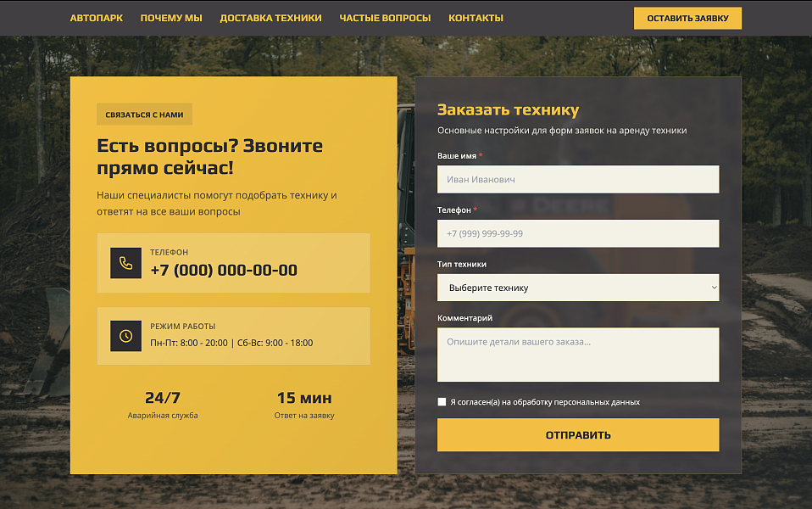Go to 'Почему мы' section

(x=171, y=18)
